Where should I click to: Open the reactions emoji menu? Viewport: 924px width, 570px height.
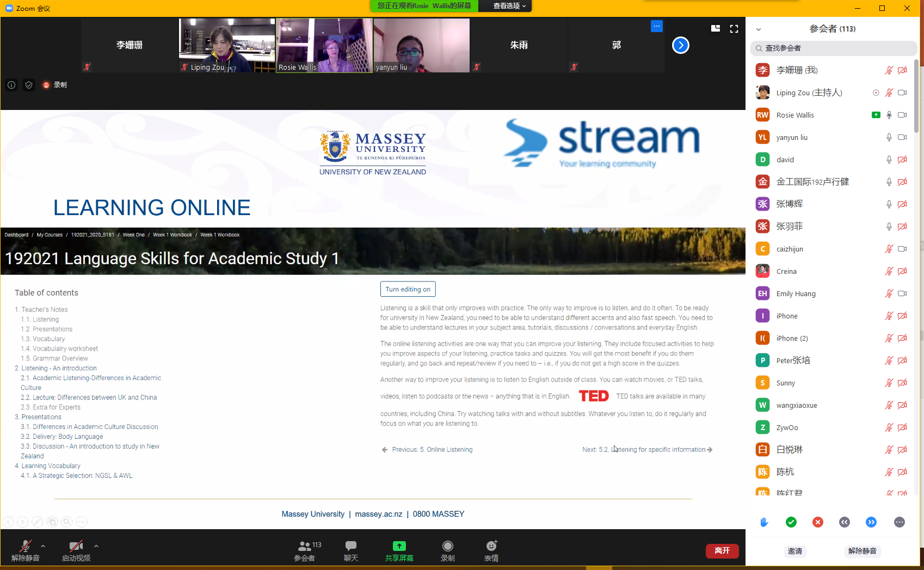pos(491,550)
